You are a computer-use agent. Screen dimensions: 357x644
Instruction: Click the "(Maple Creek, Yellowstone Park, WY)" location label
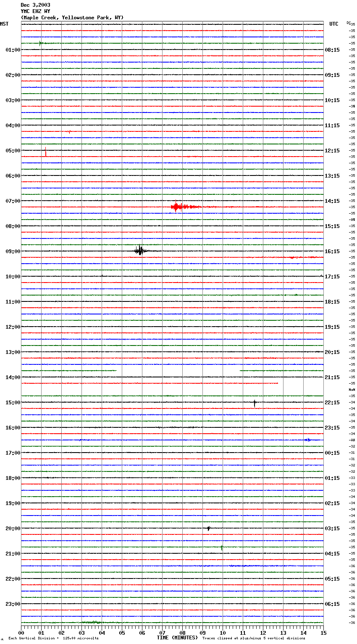coord(72,18)
